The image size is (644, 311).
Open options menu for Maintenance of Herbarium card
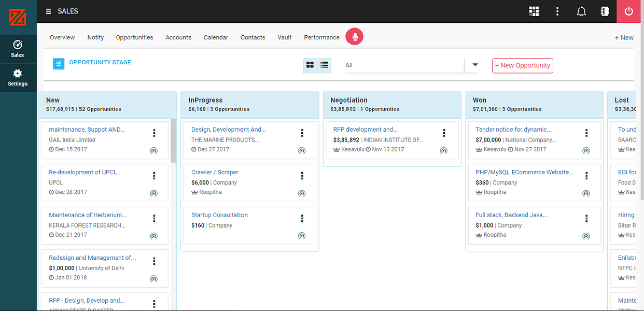[154, 219]
